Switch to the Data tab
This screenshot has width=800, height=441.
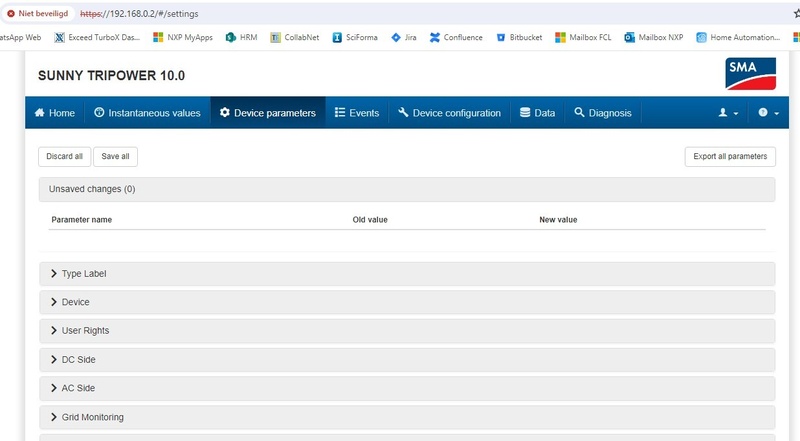click(x=538, y=113)
